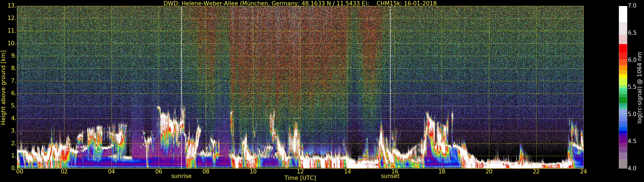
Task: Click the time axis tick label '06'
Action: [x=158, y=172]
